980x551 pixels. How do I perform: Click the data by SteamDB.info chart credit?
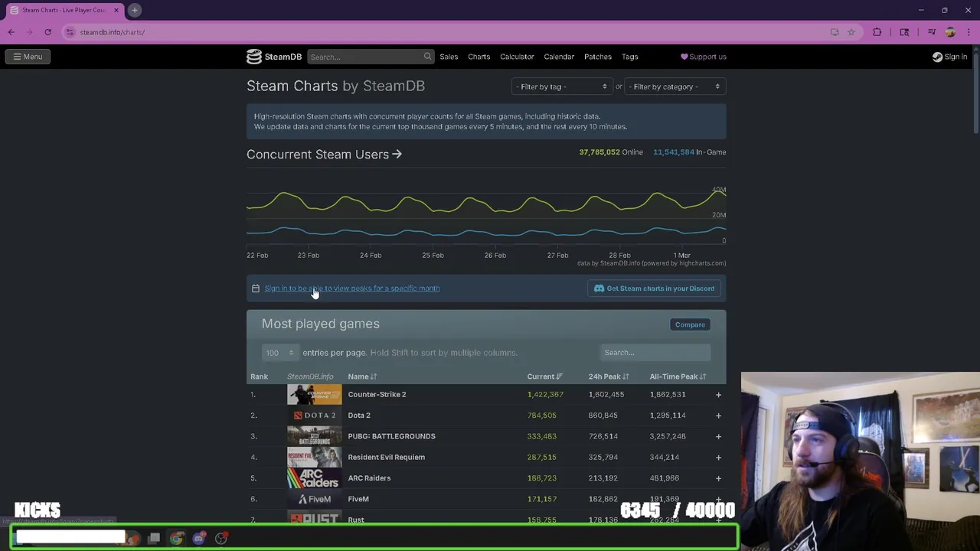pos(652,263)
